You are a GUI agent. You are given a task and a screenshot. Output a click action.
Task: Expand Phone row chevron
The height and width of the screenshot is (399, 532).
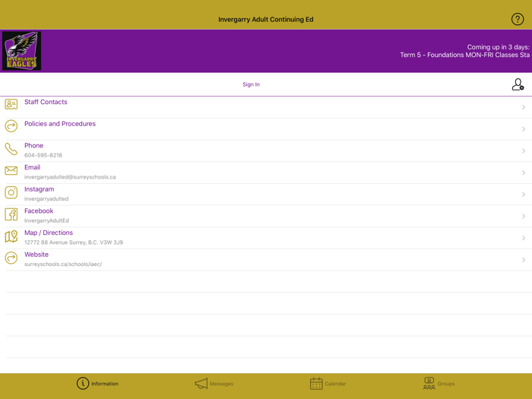click(x=524, y=150)
